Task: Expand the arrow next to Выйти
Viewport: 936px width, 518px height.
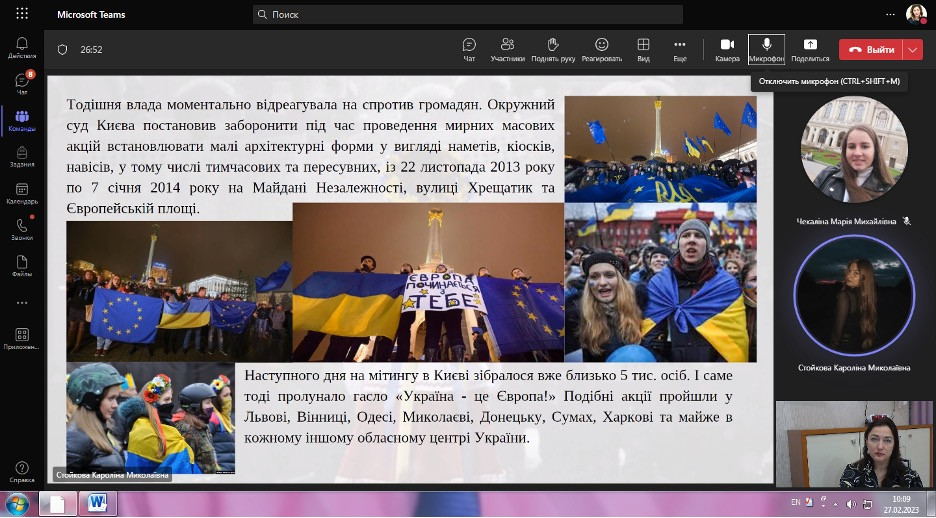Action: click(912, 49)
